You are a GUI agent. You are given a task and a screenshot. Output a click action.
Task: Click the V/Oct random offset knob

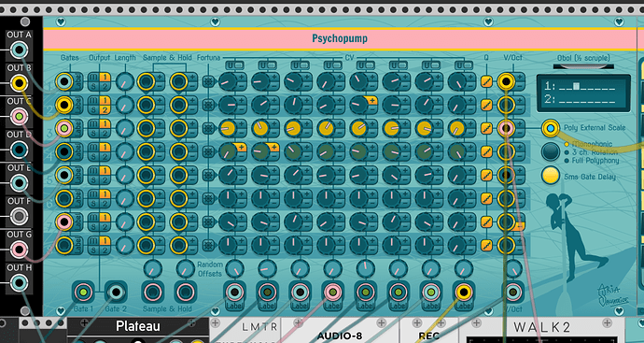(513, 268)
